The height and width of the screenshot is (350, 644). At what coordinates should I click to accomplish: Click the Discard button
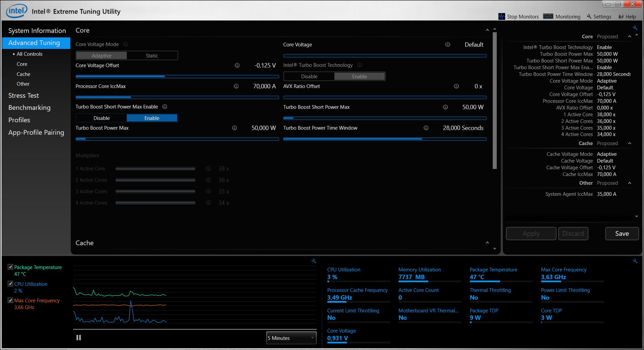pyautogui.click(x=573, y=233)
